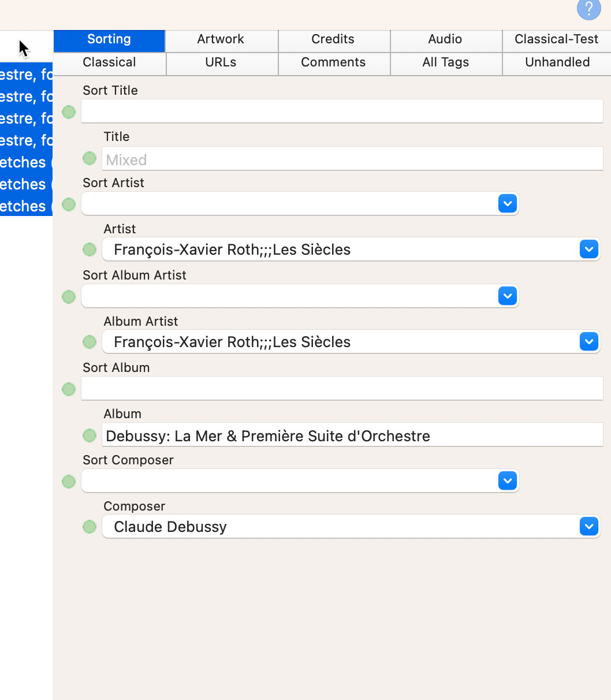Click into the Sort Album input field
This screenshot has width=611, height=700.
[x=342, y=388]
